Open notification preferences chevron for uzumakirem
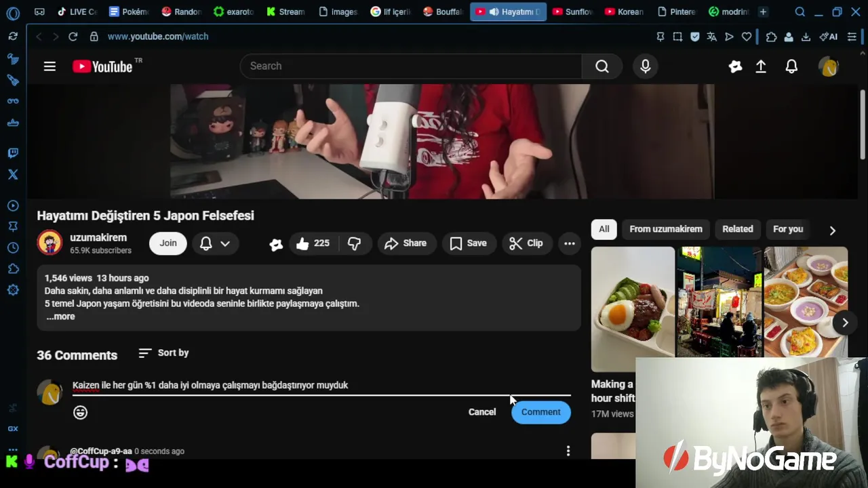 tap(225, 243)
